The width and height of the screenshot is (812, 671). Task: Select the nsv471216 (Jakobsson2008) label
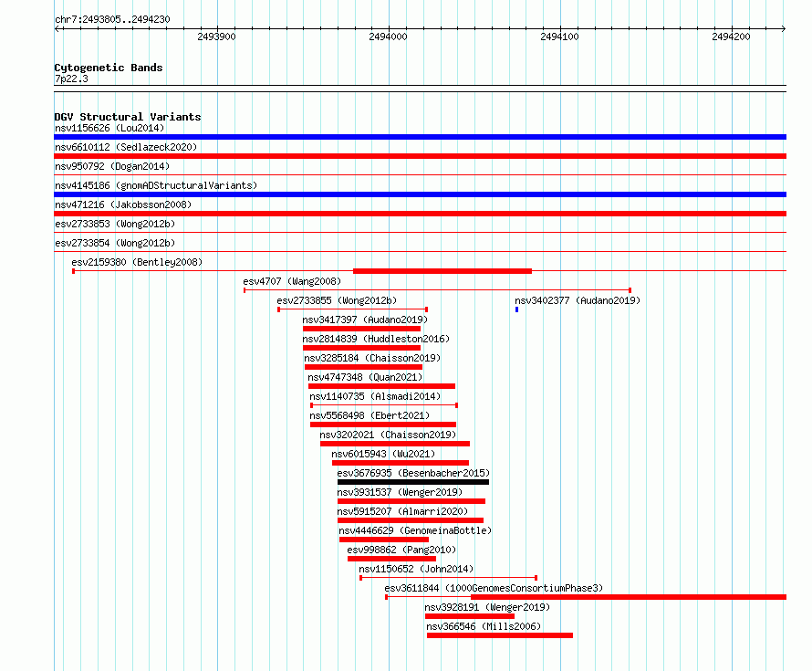[123, 204]
